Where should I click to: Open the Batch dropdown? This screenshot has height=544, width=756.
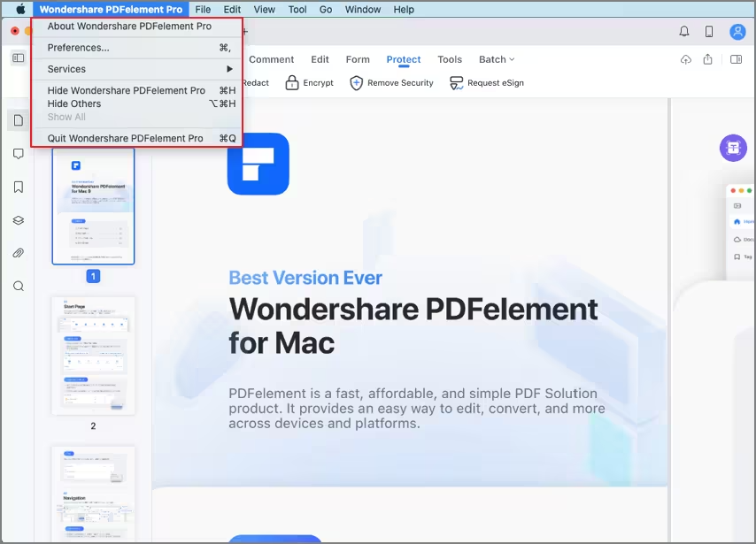pos(497,59)
